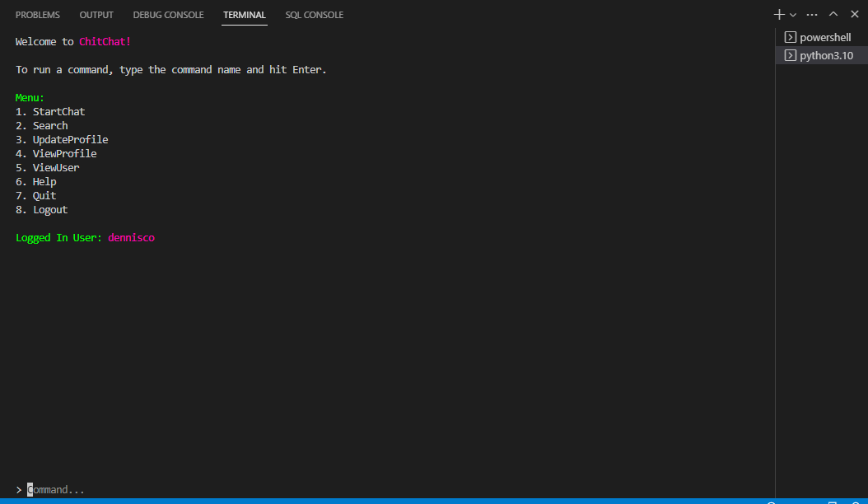This screenshot has height=504, width=868.
Task: Click the Command input prompt
Action: [54, 489]
